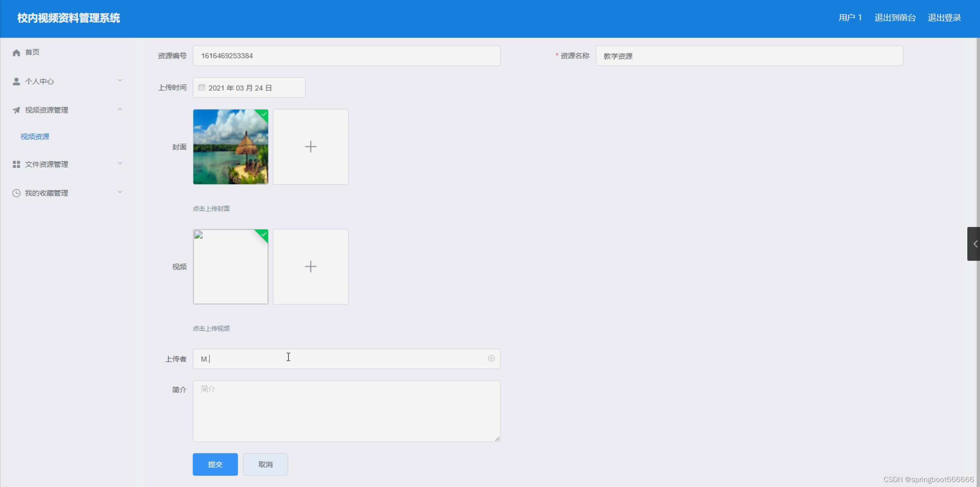Click the home icon in sidebar
The width and height of the screenshot is (980, 487).
pos(16,53)
